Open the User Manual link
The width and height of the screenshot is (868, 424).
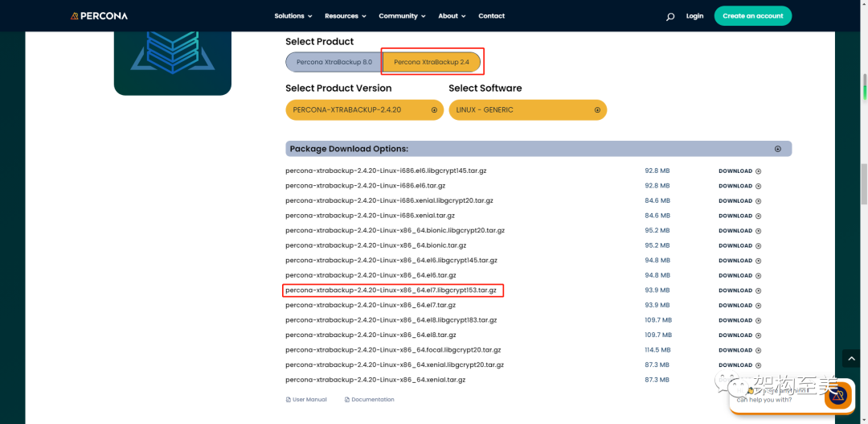(306, 399)
